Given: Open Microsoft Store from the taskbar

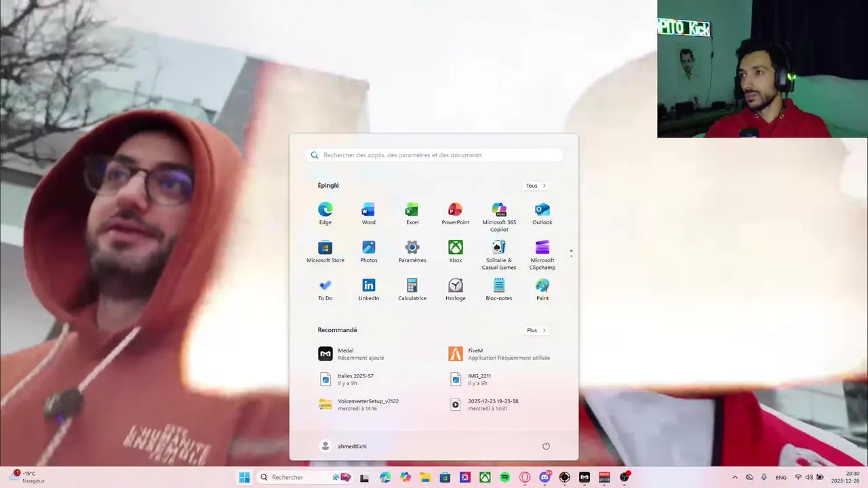Looking at the screenshot, I should click(x=445, y=477).
